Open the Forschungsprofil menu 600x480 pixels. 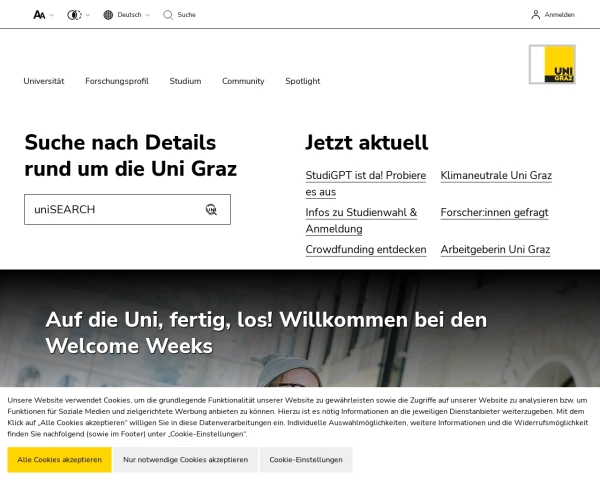[x=117, y=81]
